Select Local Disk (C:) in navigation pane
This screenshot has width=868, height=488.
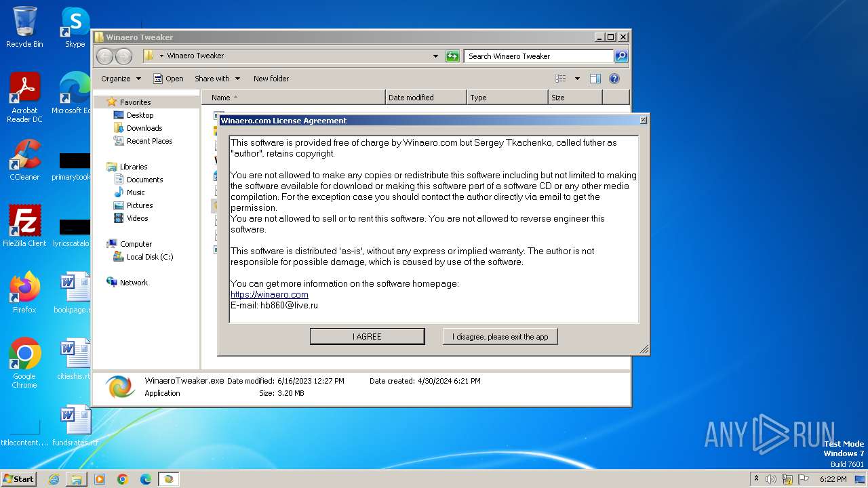point(149,257)
